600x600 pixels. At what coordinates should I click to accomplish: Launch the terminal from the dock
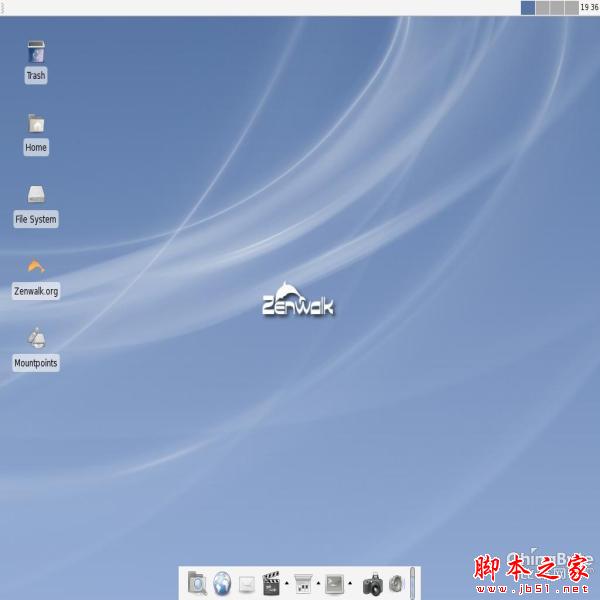click(334, 584)
